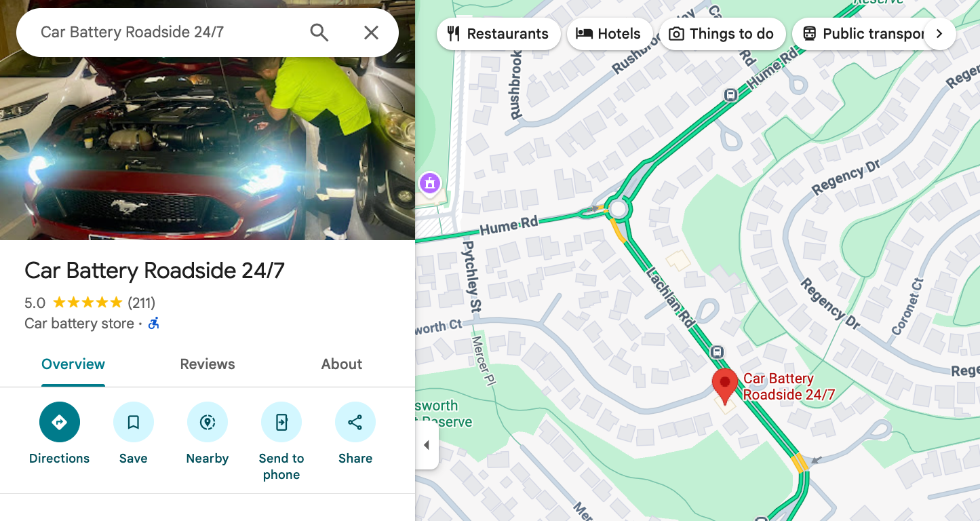Filter map by Hotels

(609, 34)
